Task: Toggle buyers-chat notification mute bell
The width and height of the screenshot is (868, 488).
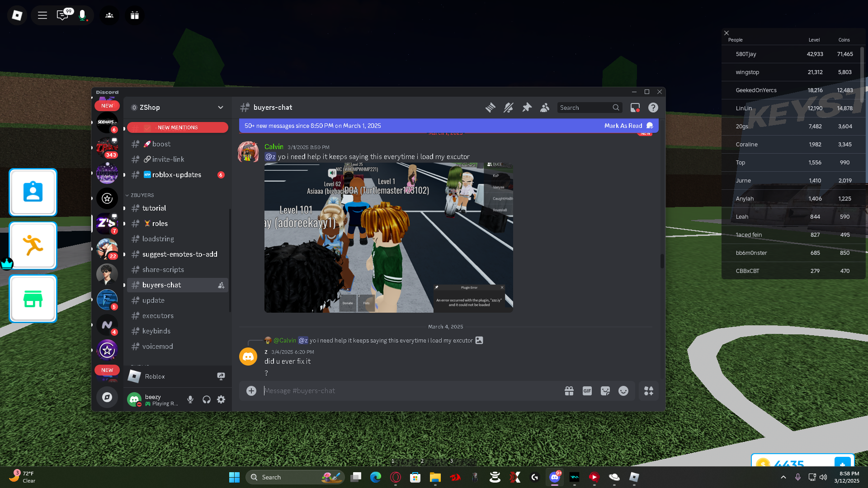Action: pos(509,108)
